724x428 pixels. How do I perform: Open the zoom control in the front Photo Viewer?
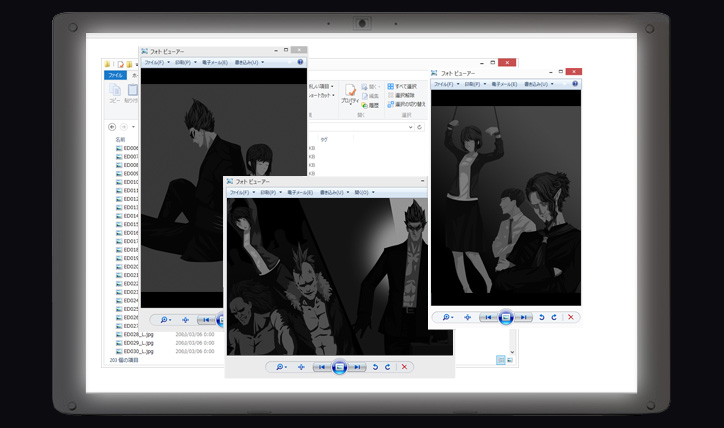(x=281, y=367)
